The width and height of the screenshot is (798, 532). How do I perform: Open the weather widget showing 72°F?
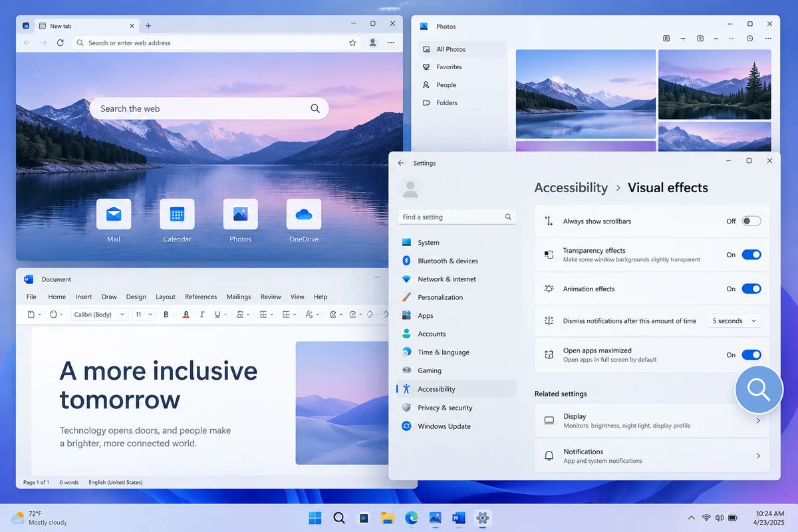click(40, 518)
